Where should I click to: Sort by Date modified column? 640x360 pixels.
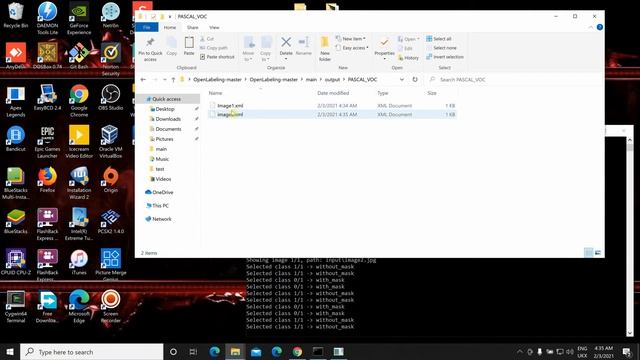pyautogui.click(x=333, y=93)
